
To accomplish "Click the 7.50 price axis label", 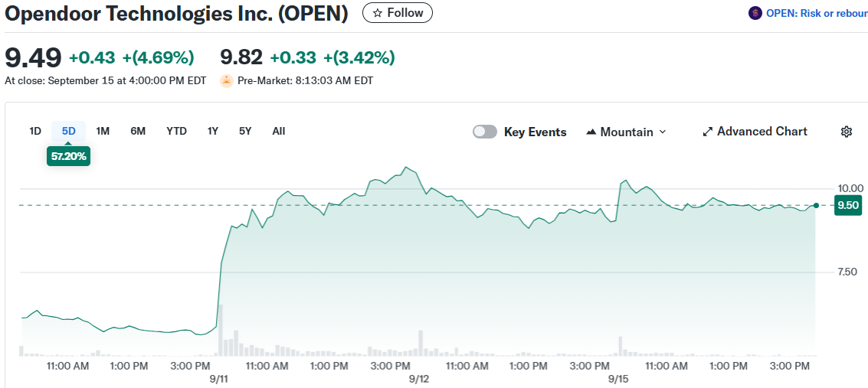I will (x=848, y=272).
